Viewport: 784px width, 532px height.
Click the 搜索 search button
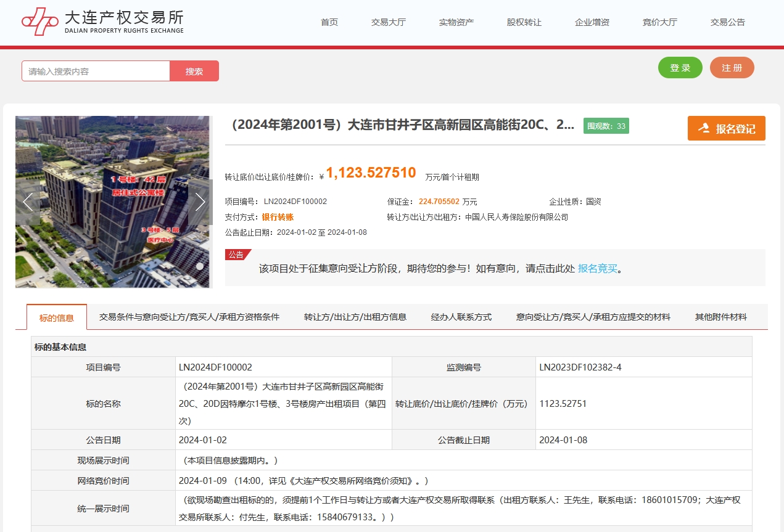(x=194, y=70)
